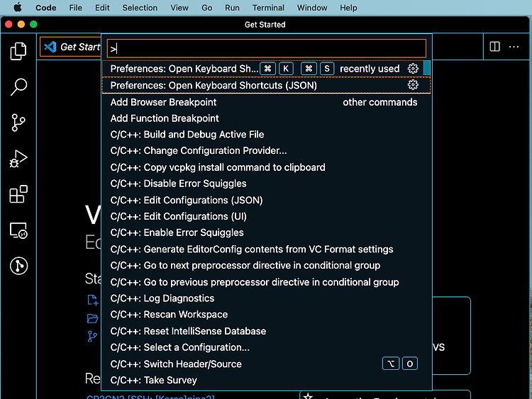The image size is (532, 399).
Task: Open the Explorer view in activity bar
Action: click(18, 51)
